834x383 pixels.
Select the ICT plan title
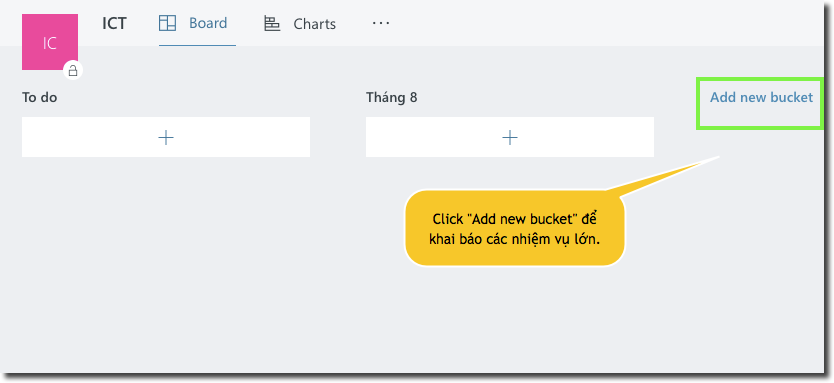pyautogui.click(x=114, y=23)
